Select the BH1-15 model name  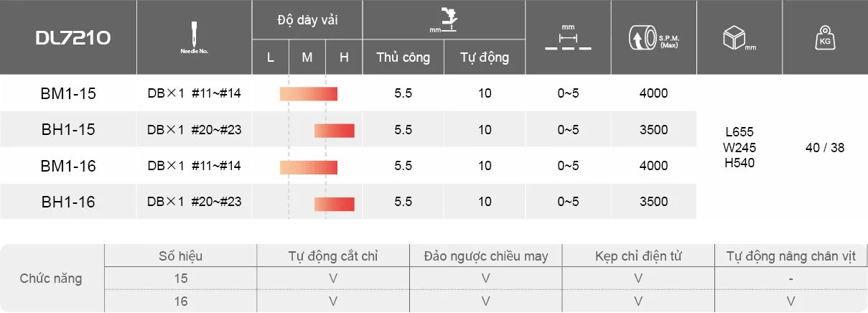pyautogui.click(x=68, y=130)
